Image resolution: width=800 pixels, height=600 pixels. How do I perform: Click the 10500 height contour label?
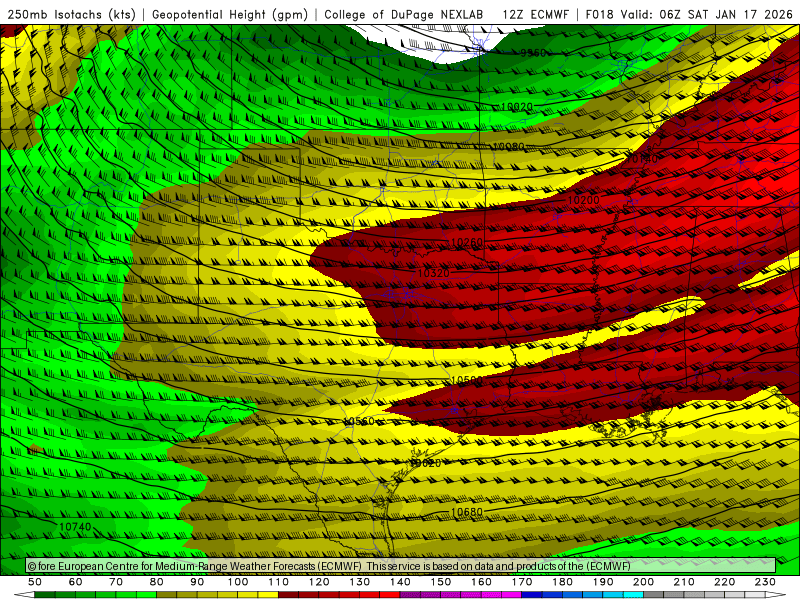click(x=467, y=380)
